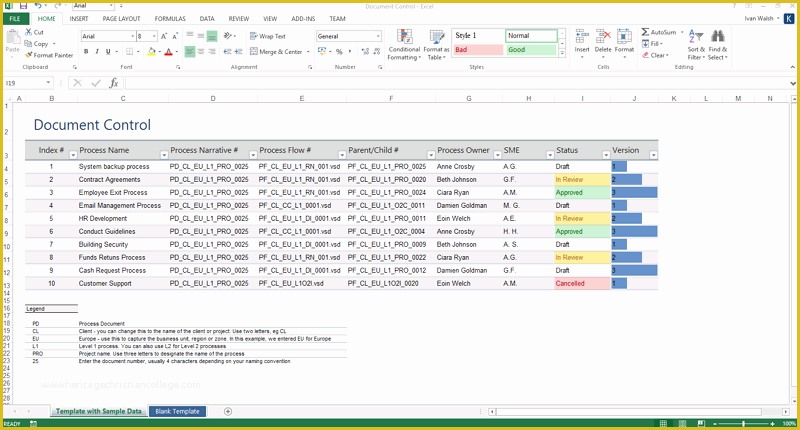Open the FILE tab
The width and height of the screenshot is (800, 430).
[x=15, y=18]
